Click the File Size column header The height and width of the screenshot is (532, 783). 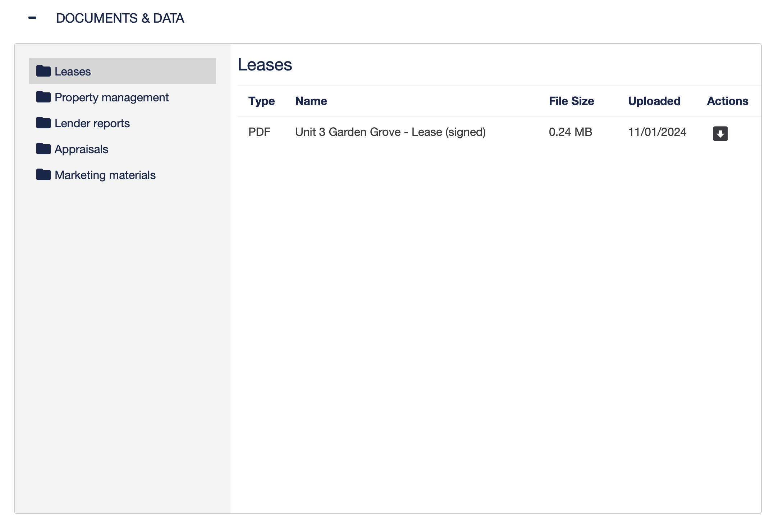pos(571,101)
